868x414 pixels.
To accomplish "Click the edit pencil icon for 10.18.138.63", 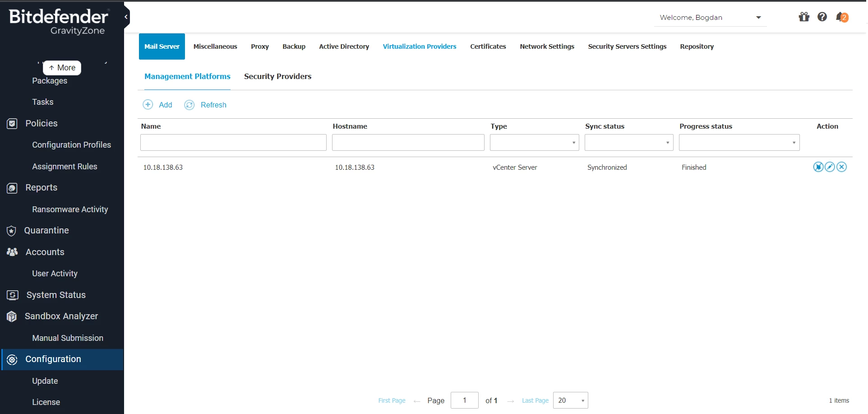I will tap(830, 167).
